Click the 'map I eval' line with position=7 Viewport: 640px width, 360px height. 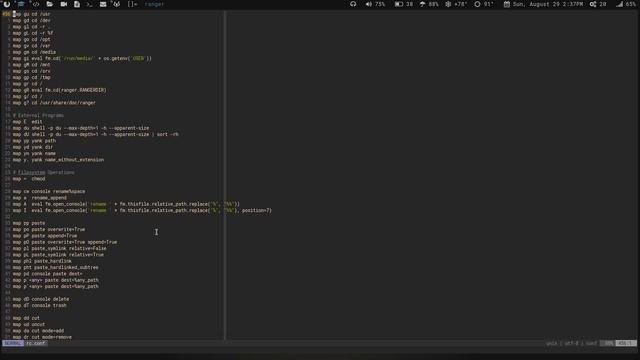point(142,211)
